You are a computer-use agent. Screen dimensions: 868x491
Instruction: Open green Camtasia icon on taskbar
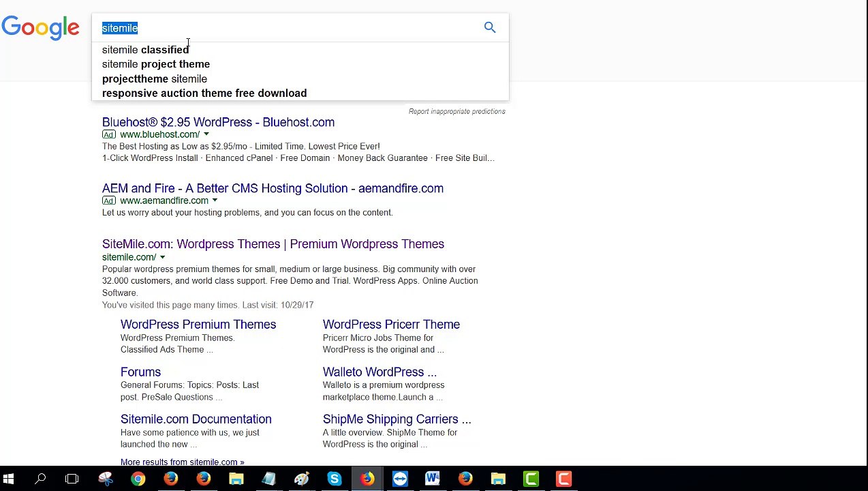click(531, 479)
